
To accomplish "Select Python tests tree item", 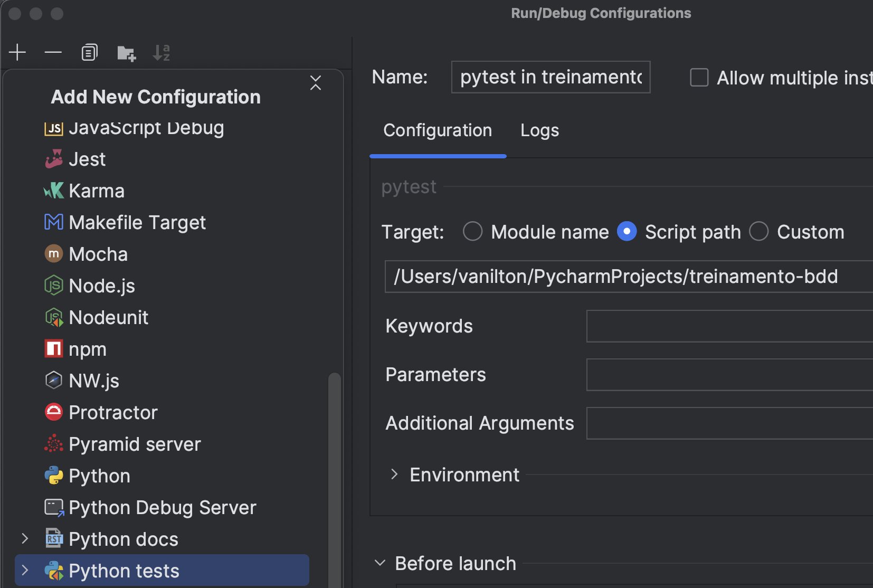I will point(162,570).
